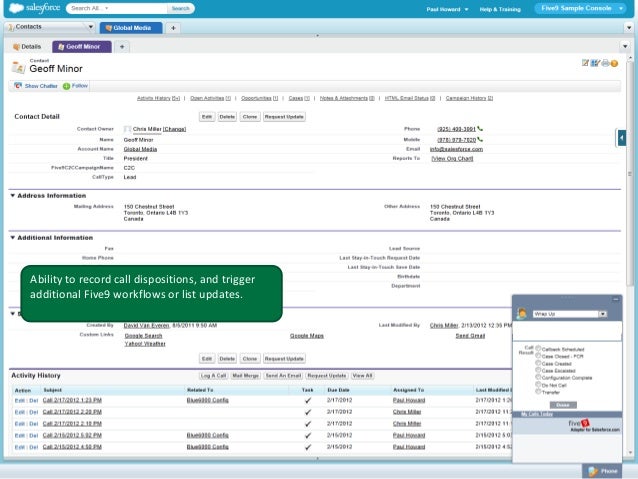This screenshot has height=479, width=638.
Task: Switch to the Details subtab
Action: click(x=27, y=47)
